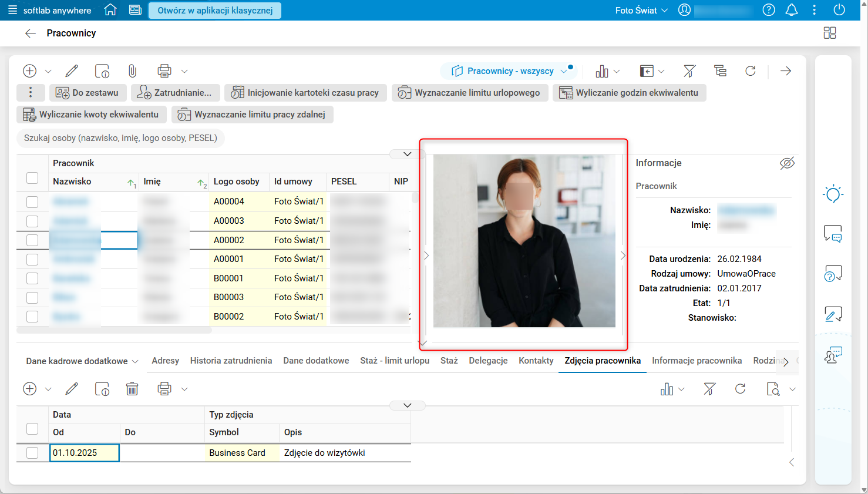This screenshot has width=868, height=494.
Task: Show more tabs with right chevron
Action: (x=786, y=362)
